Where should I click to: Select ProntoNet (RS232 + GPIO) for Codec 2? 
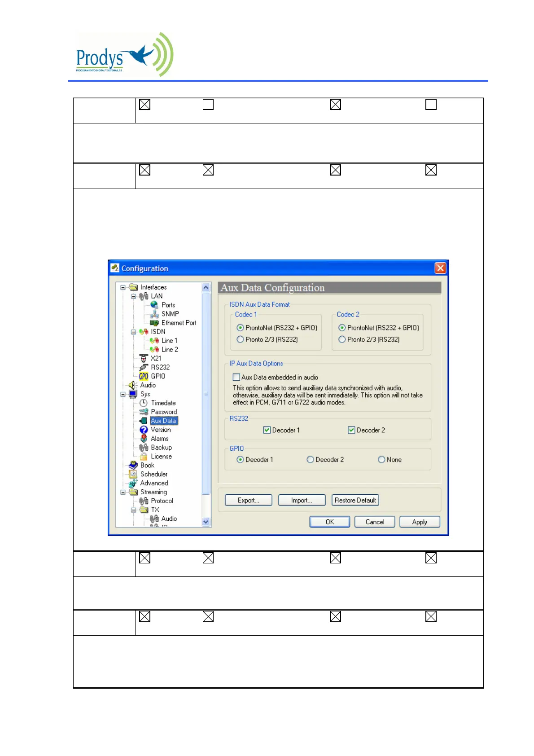click(x=342, y=328)
